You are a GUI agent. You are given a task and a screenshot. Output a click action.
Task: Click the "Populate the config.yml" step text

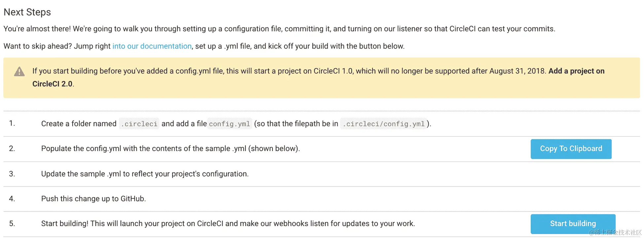[x=170, y=149]
